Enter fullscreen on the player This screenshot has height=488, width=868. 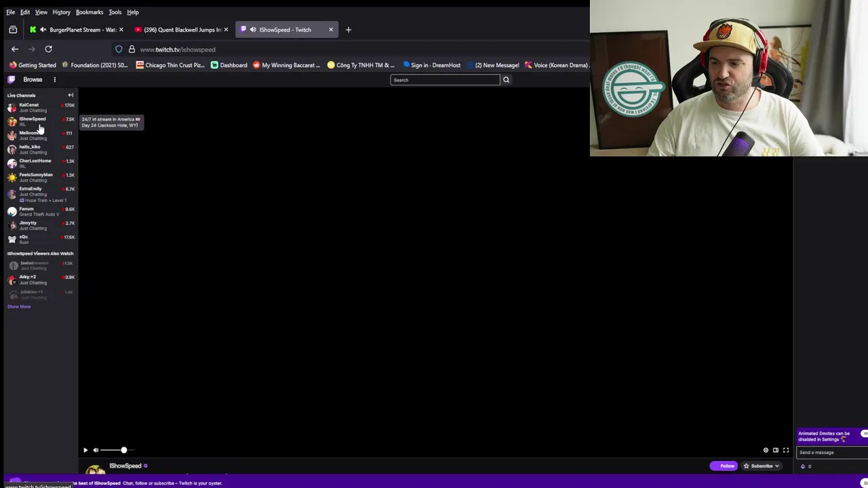786,450
